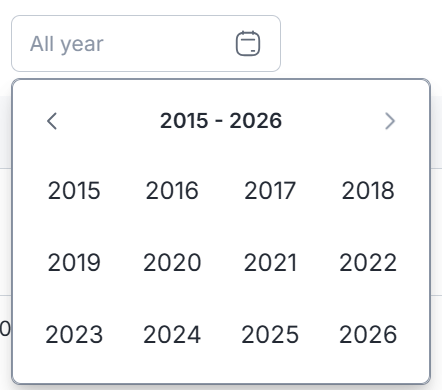The width and height of the screenshot is (442, 390).
Task: Select the 2021 year option
Action: coord(270,262)
